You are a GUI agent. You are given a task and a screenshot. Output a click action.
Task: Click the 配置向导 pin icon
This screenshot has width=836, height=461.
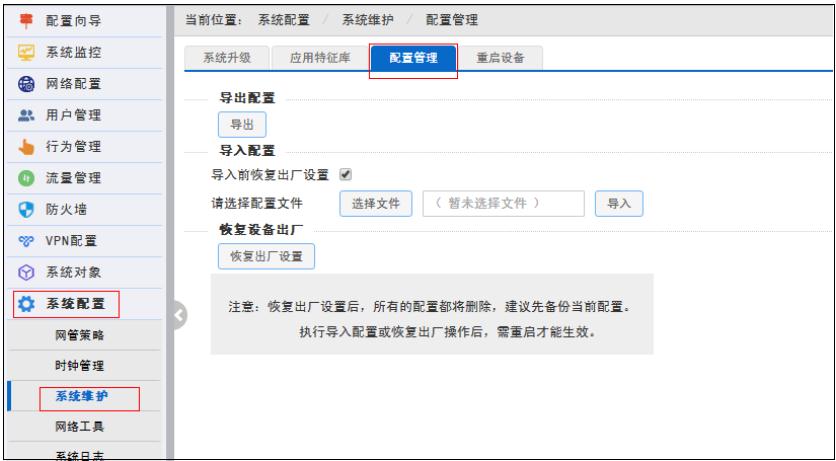coord(26,21)
